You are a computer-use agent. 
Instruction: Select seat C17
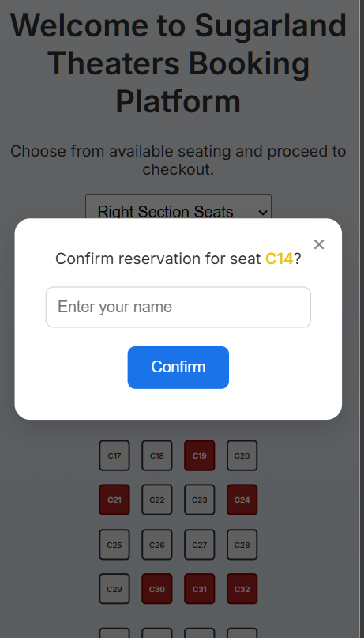[x=114, y=455]
